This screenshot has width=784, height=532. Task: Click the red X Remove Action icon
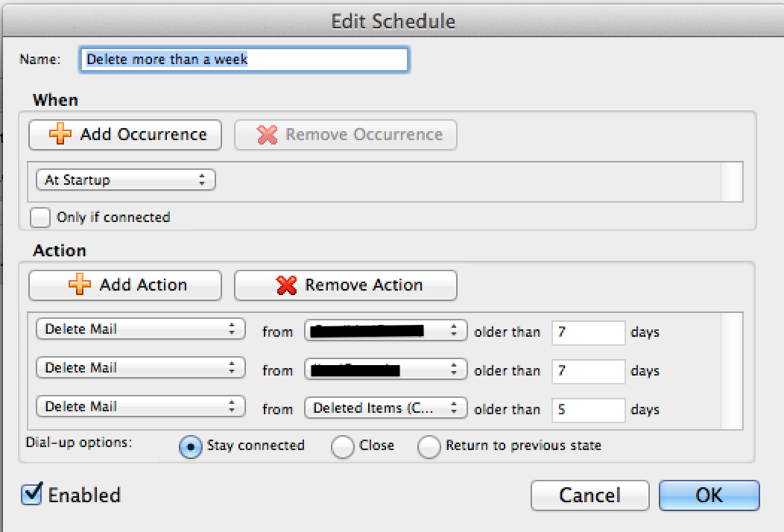[x=286, y=285]
